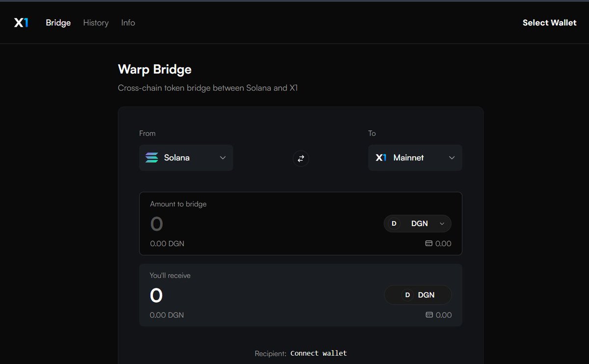This screenshot has width=589, height=364.
Task: Open the To network Mainnet dropdown
Action: pyautogui.click(x=415, y=157)
